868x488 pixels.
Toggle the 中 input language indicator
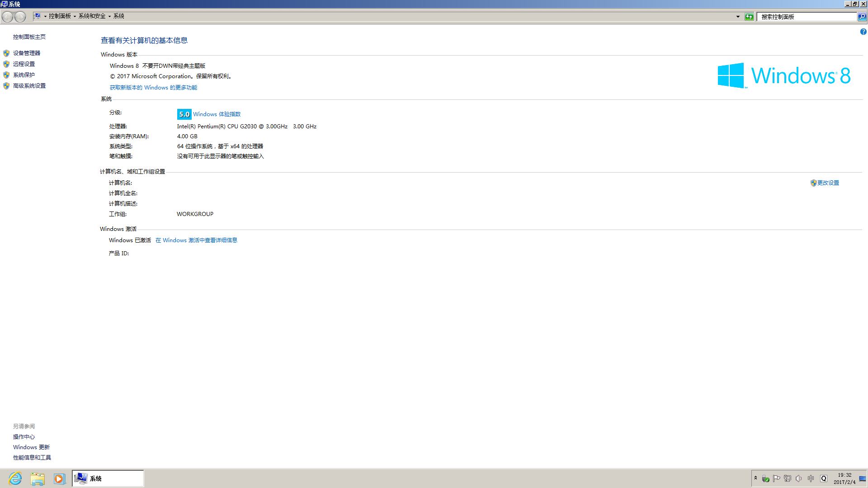(x=811, y=479)
